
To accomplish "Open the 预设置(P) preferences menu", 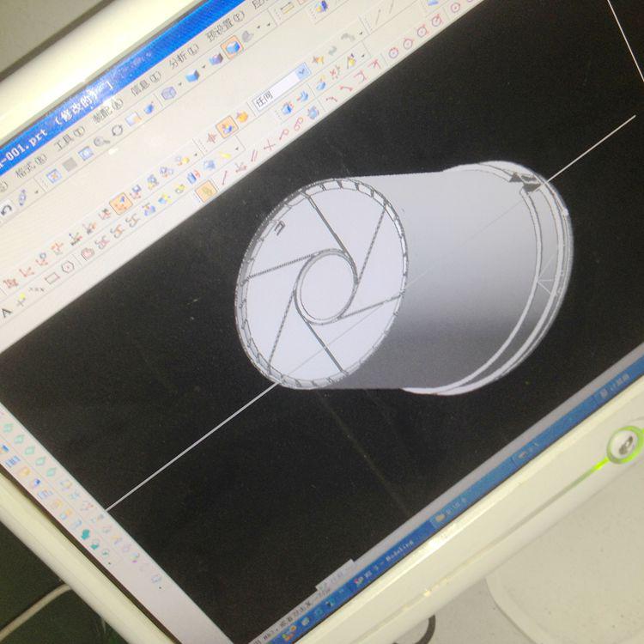I will click(225, 26).
